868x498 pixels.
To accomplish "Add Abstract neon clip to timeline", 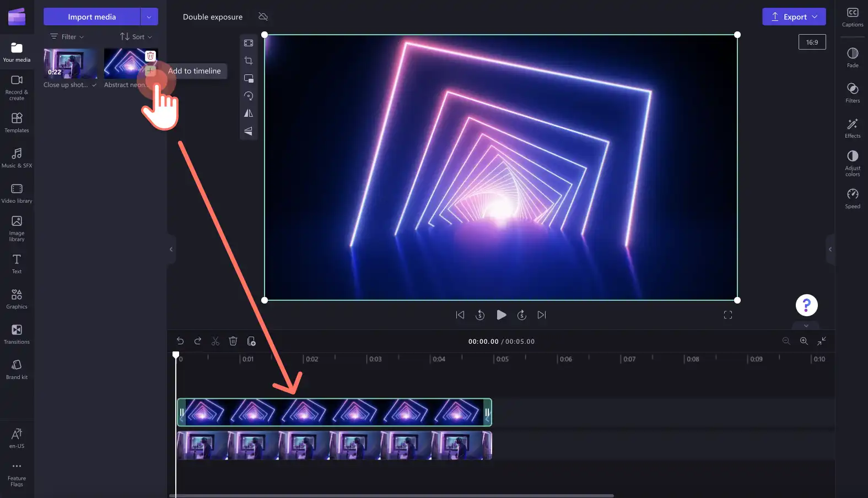I will point(150,71).
